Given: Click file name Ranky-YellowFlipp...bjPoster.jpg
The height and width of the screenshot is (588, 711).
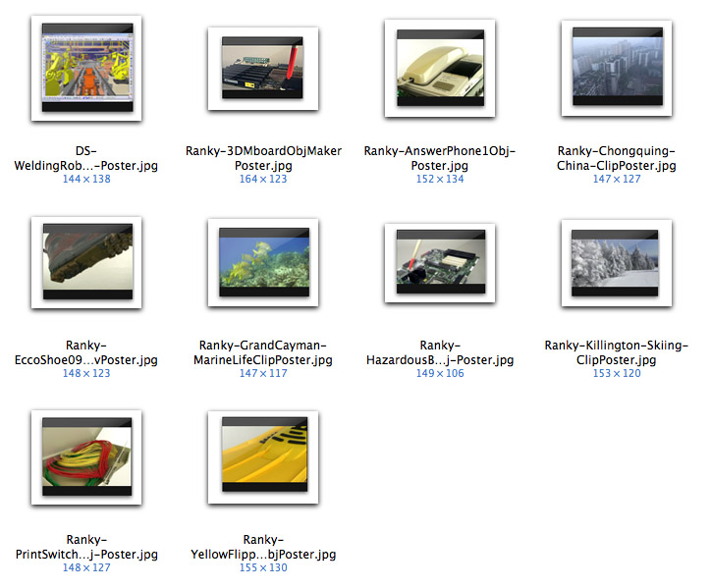Looking at the screenshot, I should coord(263,547).
